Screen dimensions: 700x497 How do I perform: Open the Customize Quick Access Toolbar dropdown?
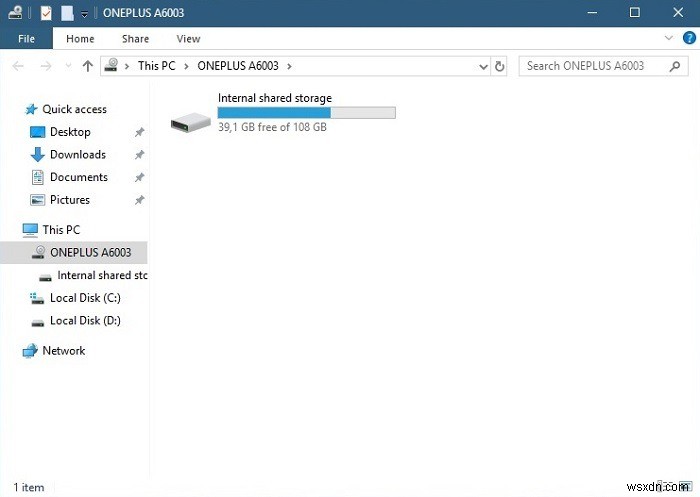(84, 14)
